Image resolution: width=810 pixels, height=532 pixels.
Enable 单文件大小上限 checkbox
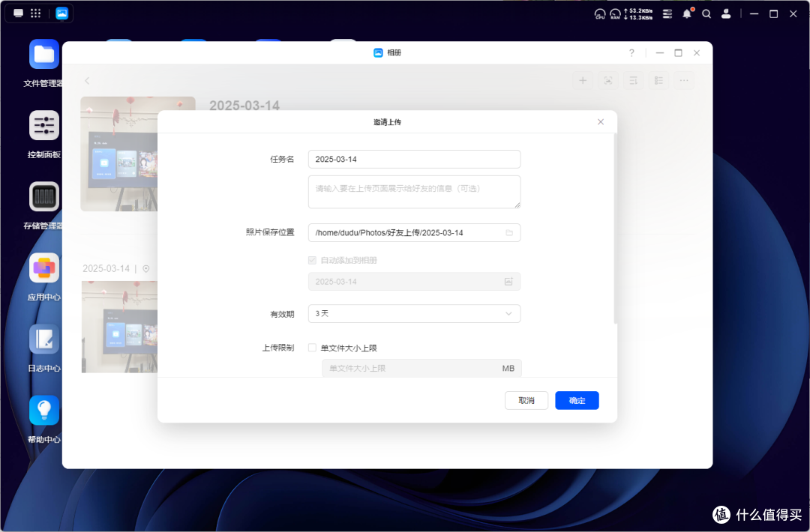(x=312, y=348)
